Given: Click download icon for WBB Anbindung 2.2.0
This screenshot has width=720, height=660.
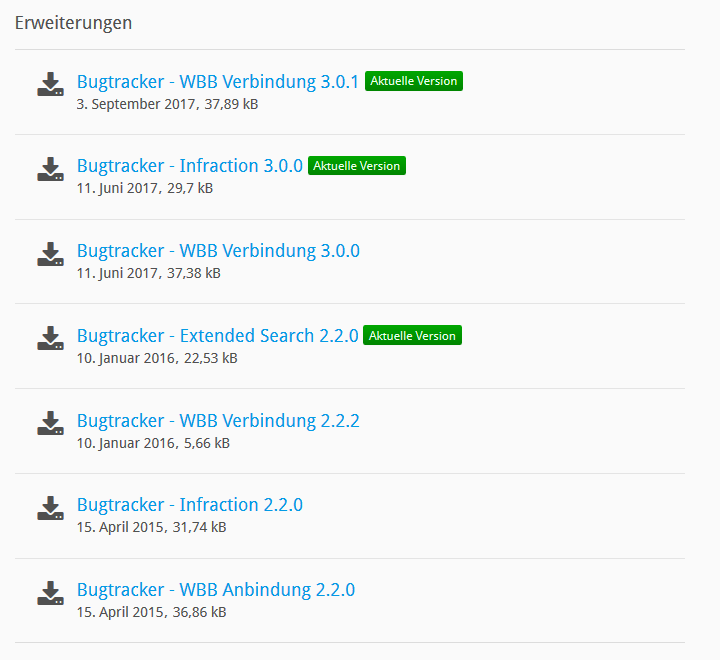Looking at the screenshot, I should (50, 593).
